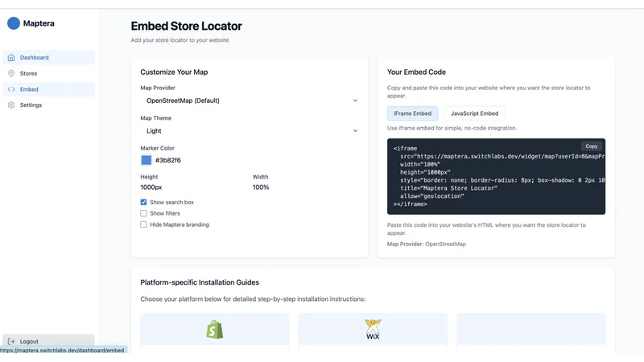644x362 pixels.
Task: Select the Embed sidebar item
Action: [x=48, y=89]
